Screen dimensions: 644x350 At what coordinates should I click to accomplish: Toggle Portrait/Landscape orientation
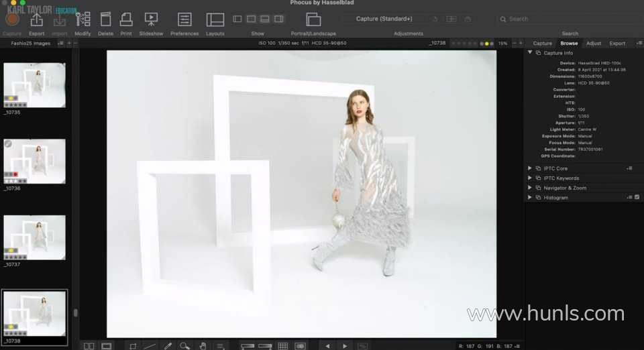[x=313, y=20]
